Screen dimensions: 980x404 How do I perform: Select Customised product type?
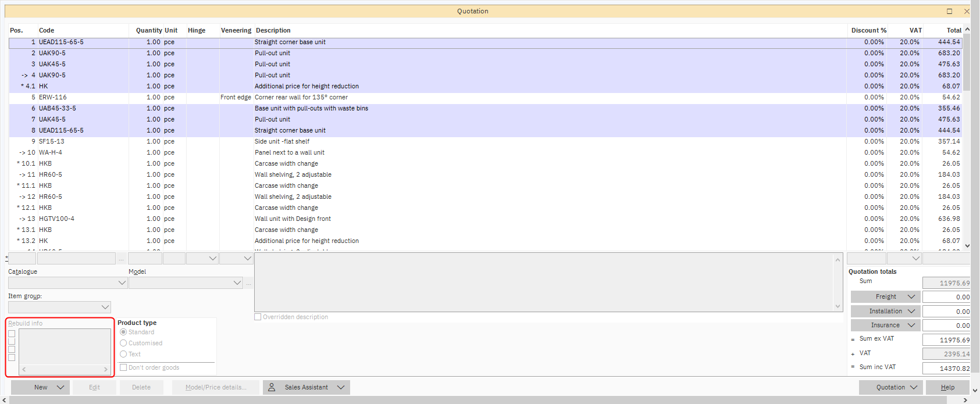123,343
